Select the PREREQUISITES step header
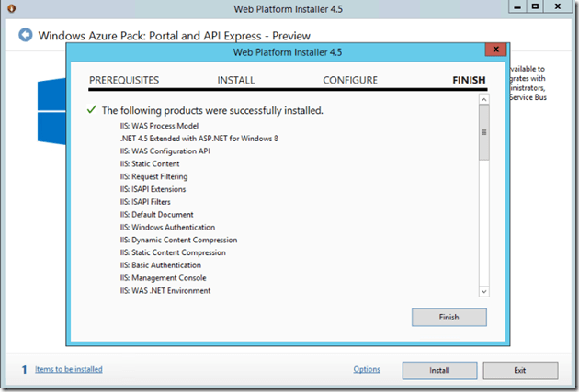The height and width of the screenshot is (392, 579). (124, 81)
